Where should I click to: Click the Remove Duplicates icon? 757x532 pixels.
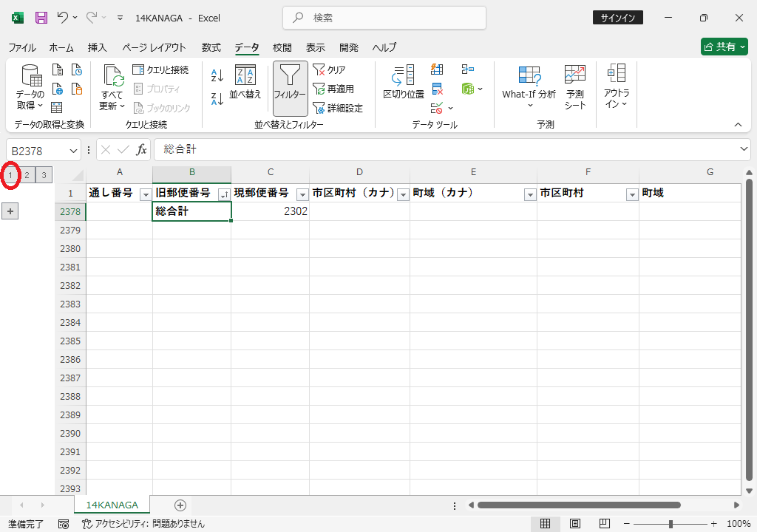point(437,89)
